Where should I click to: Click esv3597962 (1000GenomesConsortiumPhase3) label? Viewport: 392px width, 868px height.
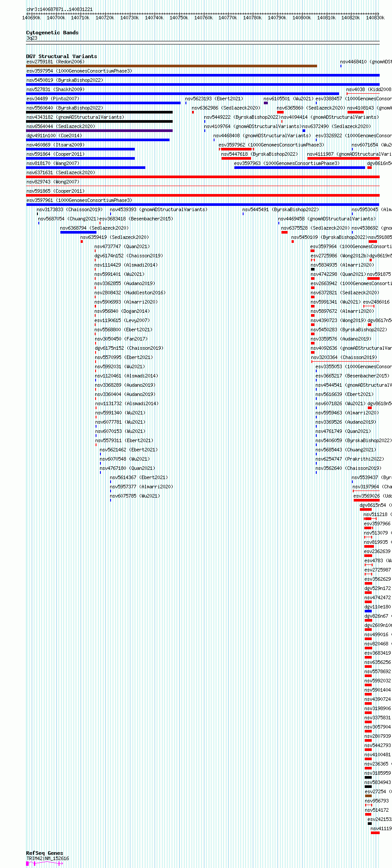pos(271,145)
